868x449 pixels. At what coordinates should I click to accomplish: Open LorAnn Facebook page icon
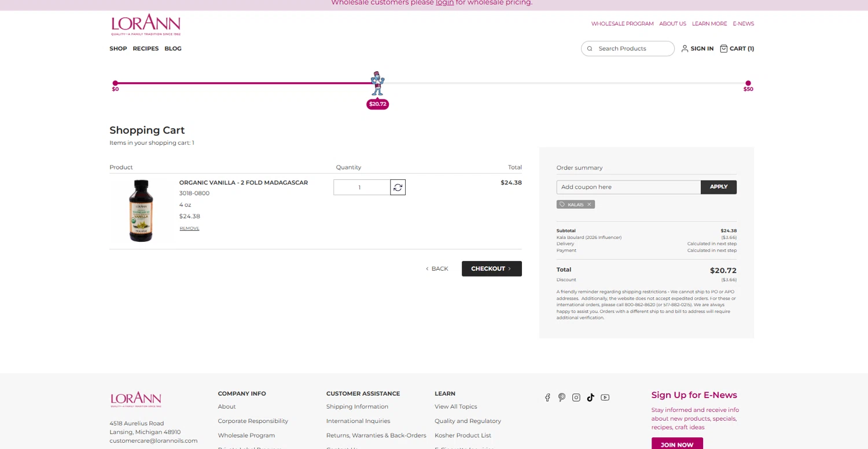tap(547, 398)
